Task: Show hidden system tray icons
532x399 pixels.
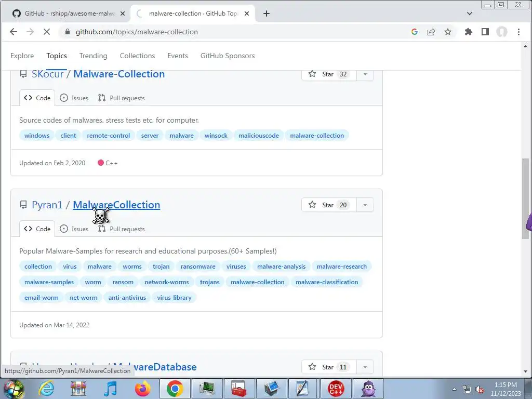Action: tap(454, 389)
